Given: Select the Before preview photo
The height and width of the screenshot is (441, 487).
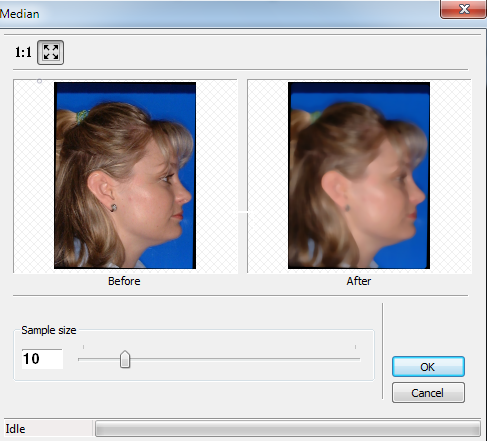Looking at the screenshot, I should click(x=125, y=175).
